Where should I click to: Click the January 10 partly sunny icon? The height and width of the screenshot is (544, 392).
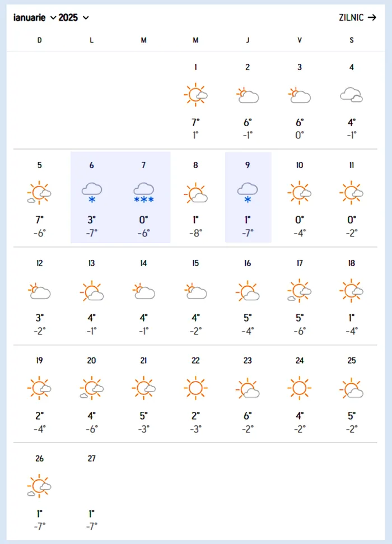click(300, 193)
